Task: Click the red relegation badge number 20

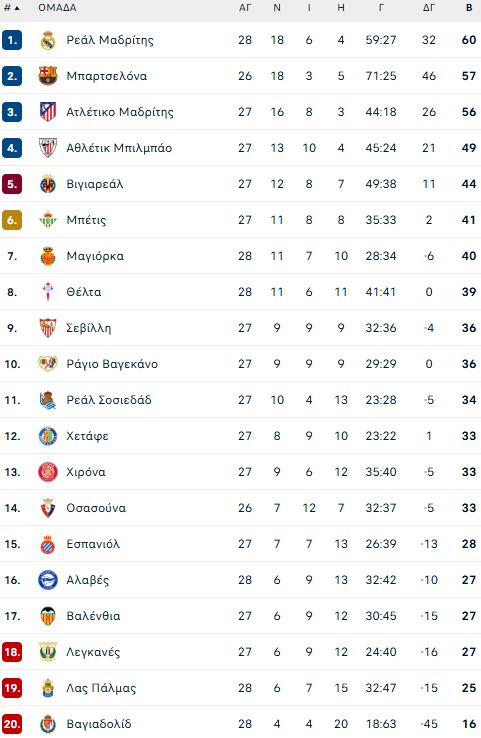Action: point(12,724)
